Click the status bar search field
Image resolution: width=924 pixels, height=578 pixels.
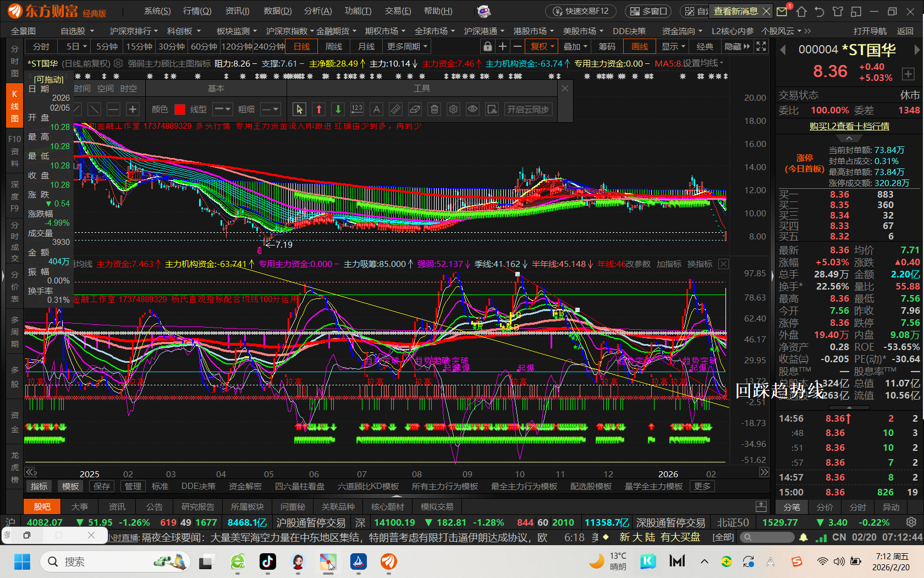767,537
